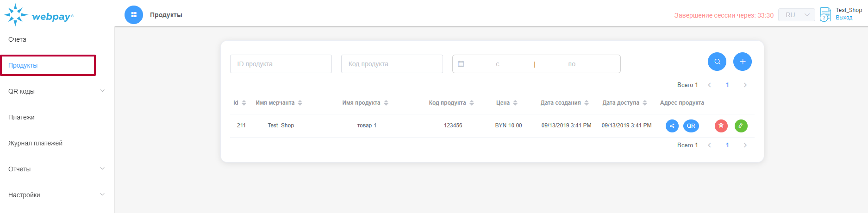
Task: Click the webpay logo
Action: 39,16
